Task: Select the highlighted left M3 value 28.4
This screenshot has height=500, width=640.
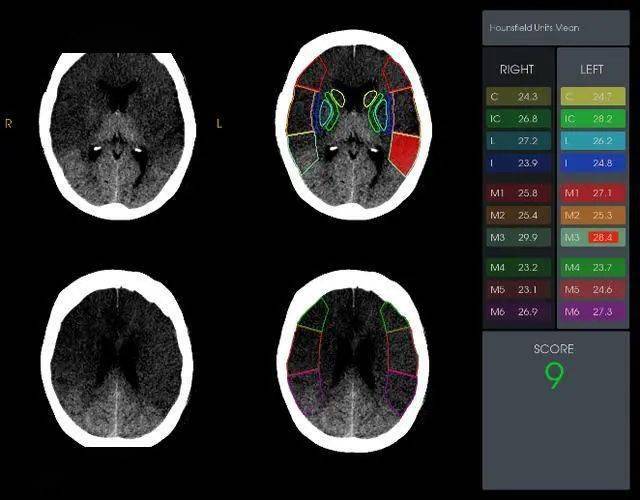Action: (x=601, y=237)
